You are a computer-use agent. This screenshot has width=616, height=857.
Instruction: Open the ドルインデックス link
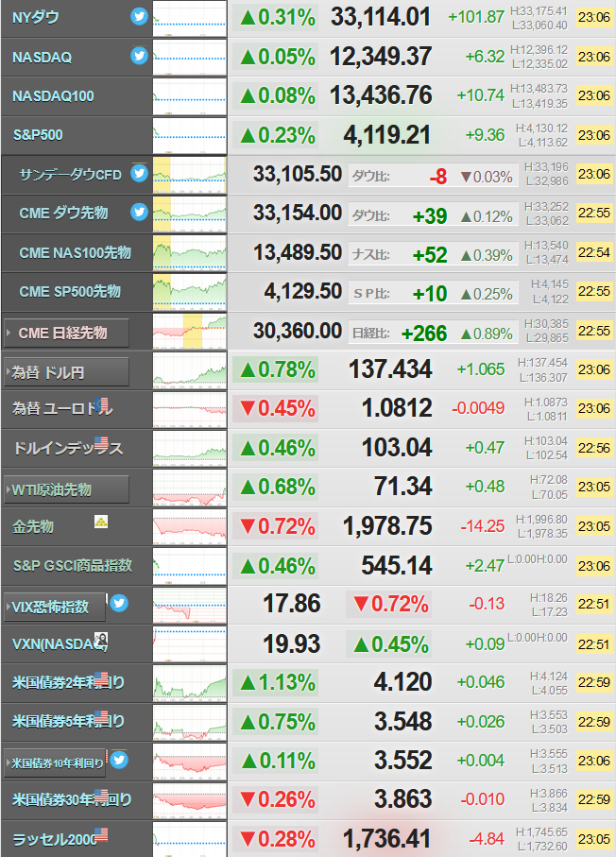coord(68,448)
